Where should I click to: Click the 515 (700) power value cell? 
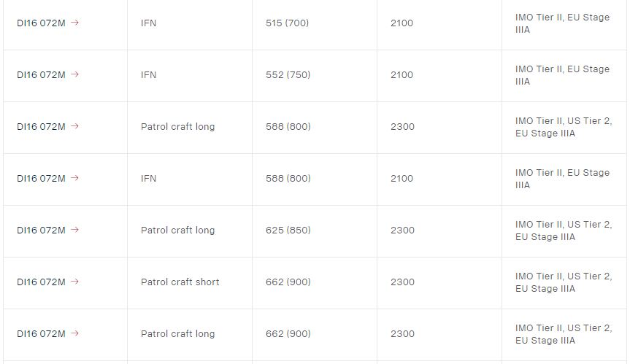(x=287, y=23)
